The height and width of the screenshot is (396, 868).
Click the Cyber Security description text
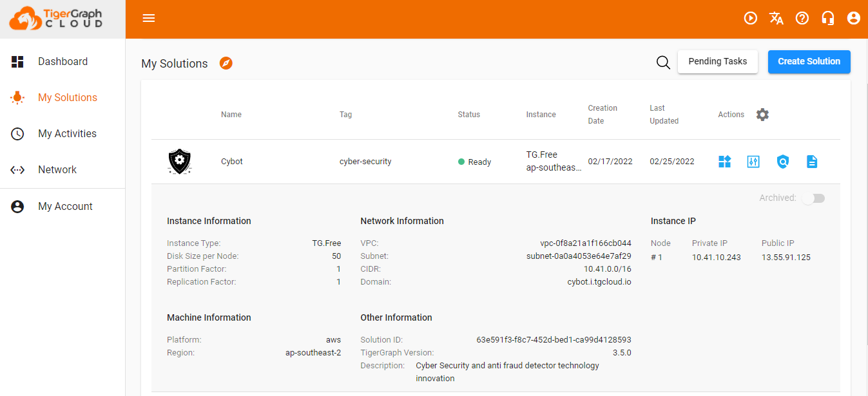pos(508,372)
